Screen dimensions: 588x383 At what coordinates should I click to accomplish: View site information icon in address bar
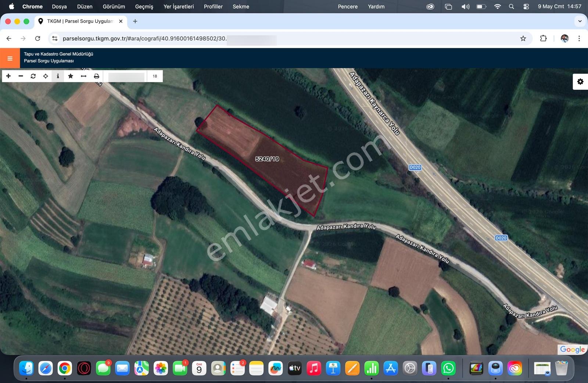(55, 38)
